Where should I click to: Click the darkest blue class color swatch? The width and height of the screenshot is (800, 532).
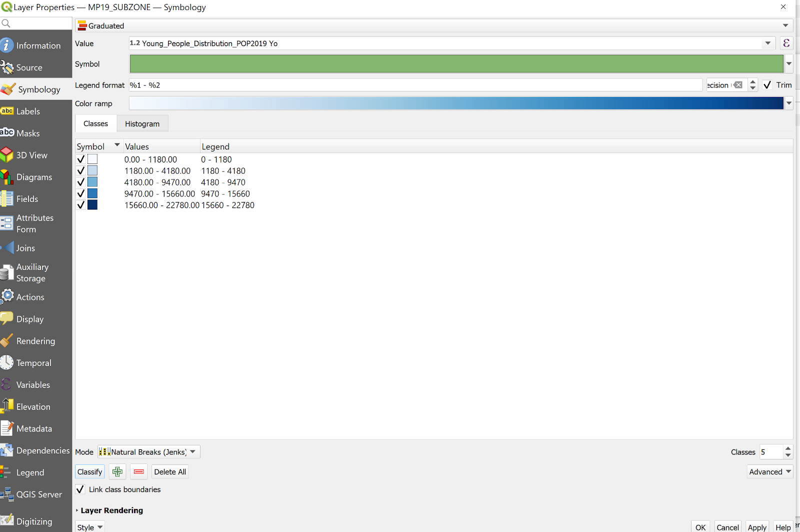coord(92,205)
